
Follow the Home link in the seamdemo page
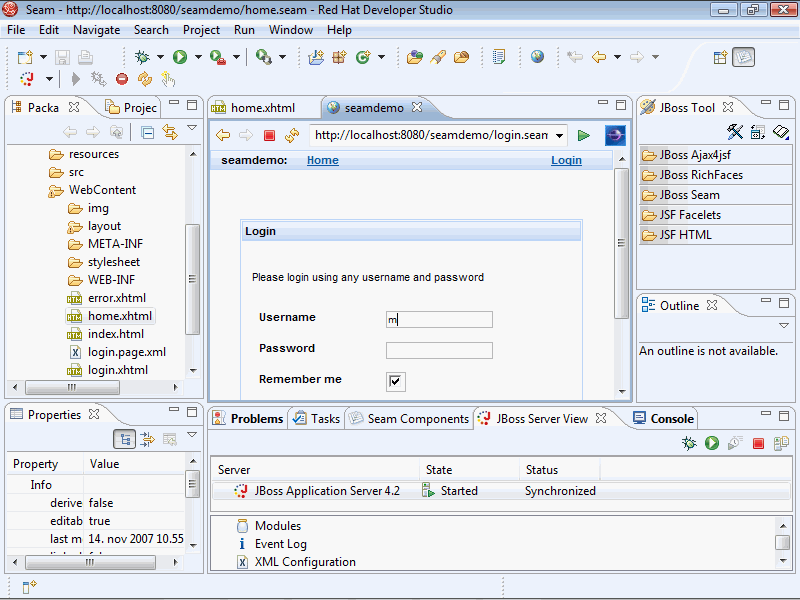point(323,160)
